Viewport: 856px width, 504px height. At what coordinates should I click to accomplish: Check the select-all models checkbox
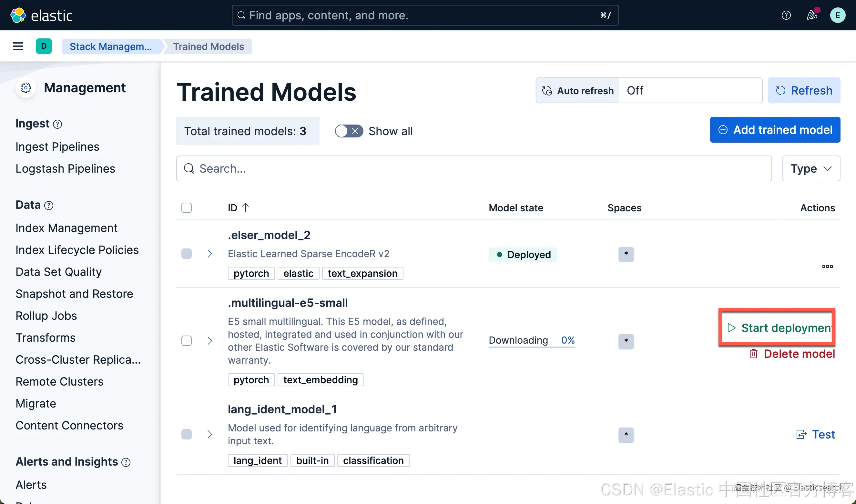coord(187,208)
